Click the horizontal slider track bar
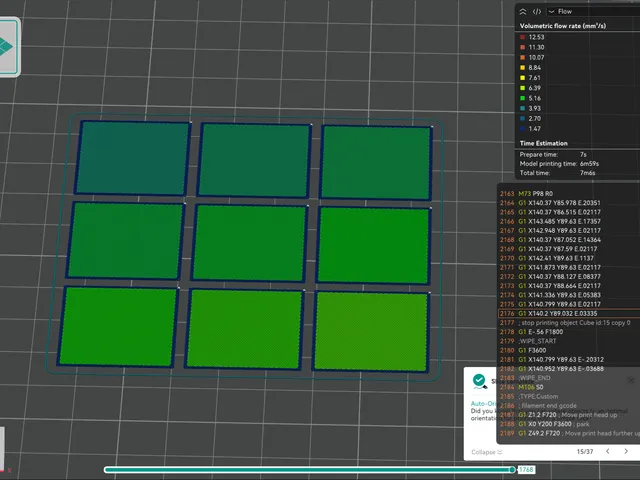The image size is (640, 480). coord(309,470)
